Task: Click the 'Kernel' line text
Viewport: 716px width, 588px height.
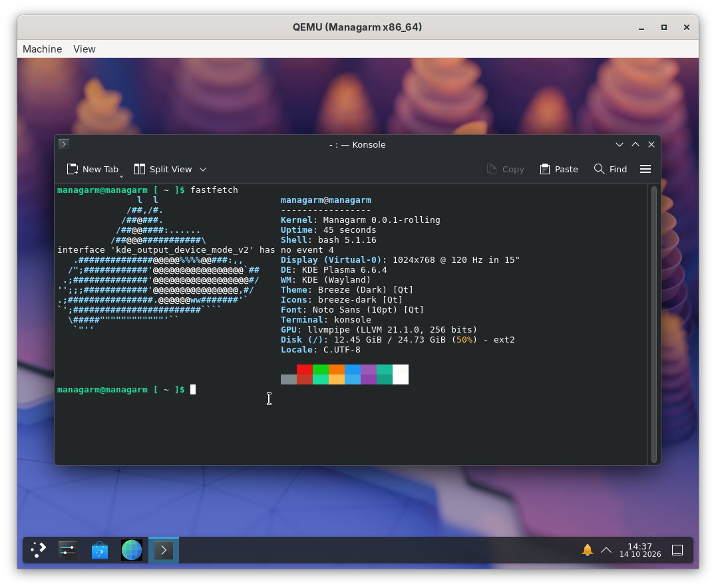Action: click(x=360, y=220)
